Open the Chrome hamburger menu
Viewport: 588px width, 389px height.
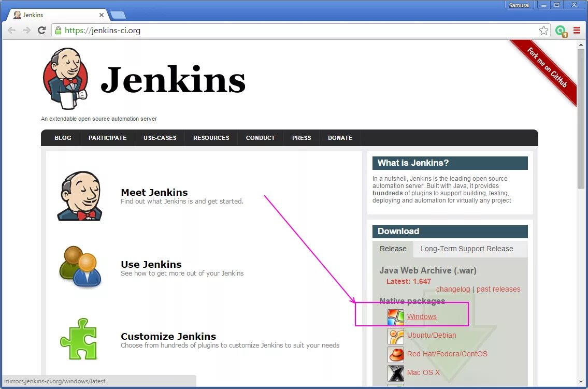[577, 31]
